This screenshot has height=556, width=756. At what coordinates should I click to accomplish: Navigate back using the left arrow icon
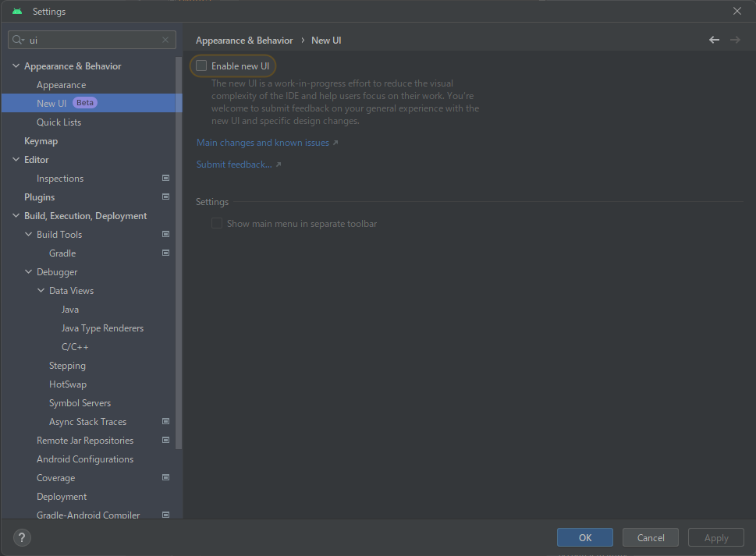point(713,40)
